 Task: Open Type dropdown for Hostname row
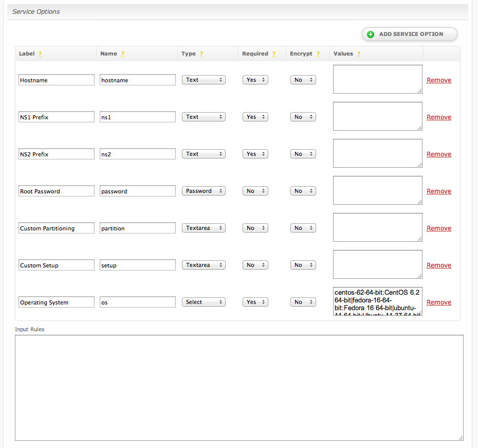[204, 80]
